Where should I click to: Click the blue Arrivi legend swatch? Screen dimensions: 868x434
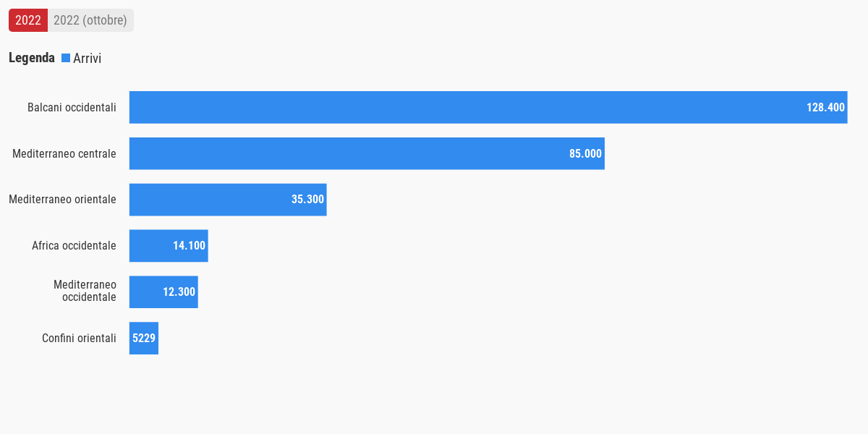coord(66,58)
